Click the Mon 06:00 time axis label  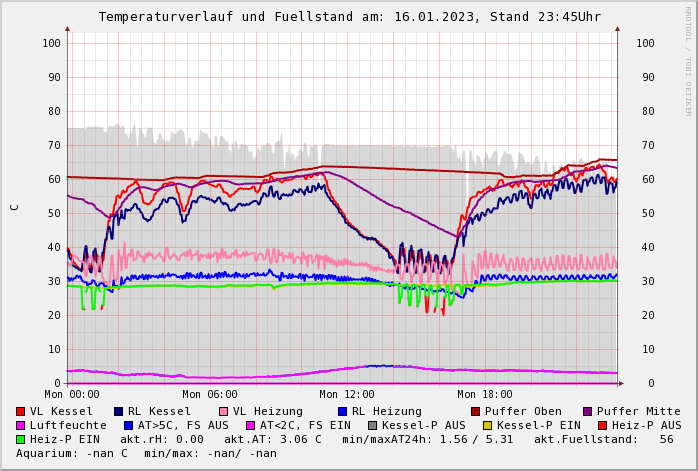tap(210, 395)
